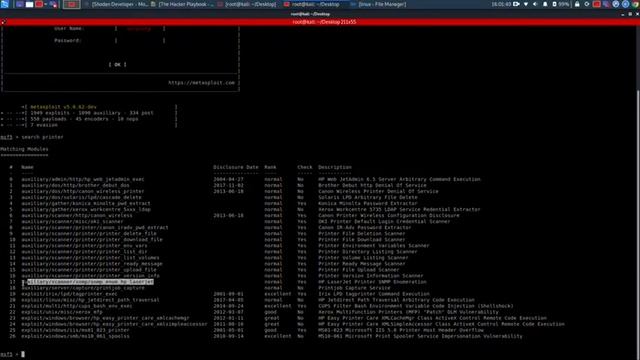Image resolution: width=640 pixels, height=360 pixels.
Task: Click the 'Matching Modules' heading
Action: 24,149
